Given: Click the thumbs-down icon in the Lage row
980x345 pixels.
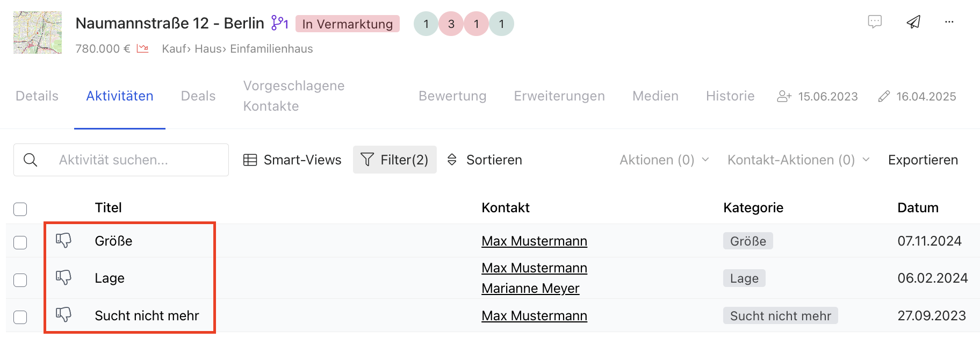Looking at the screenshot, I should [63, 277].
